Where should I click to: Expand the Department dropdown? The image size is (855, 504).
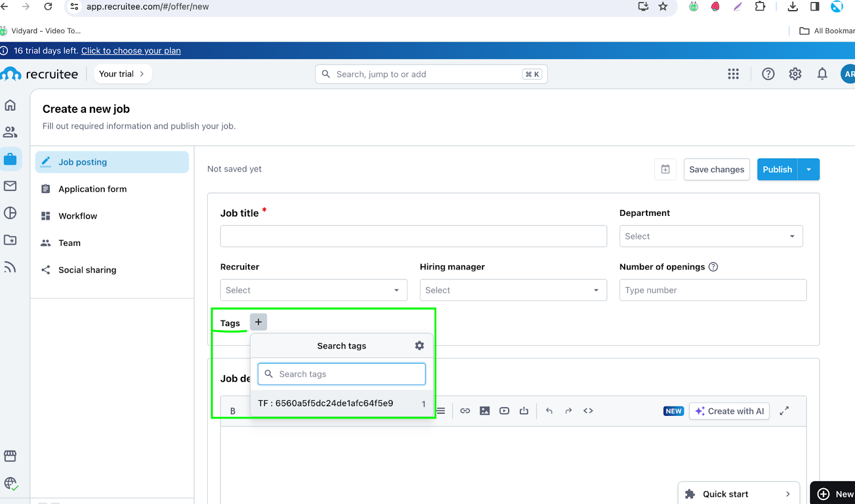[711, 236]
